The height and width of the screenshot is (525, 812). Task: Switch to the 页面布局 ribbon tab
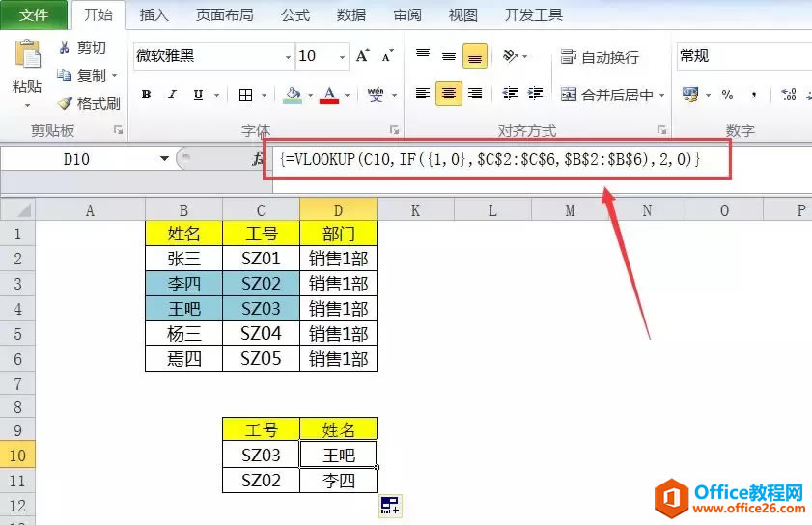224,14
